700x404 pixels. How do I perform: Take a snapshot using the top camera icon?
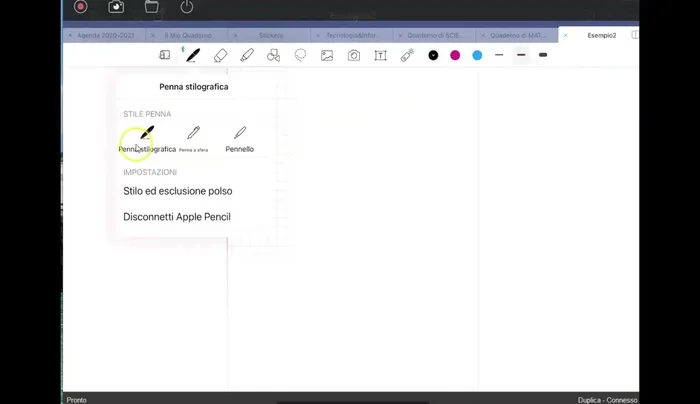(x=116, y=7)
